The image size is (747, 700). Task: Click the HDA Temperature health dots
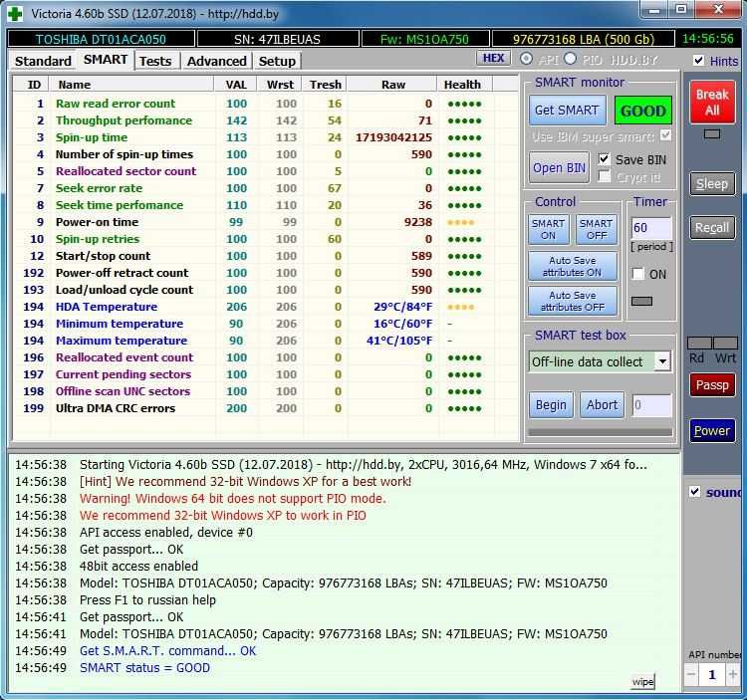pos(461,307)
